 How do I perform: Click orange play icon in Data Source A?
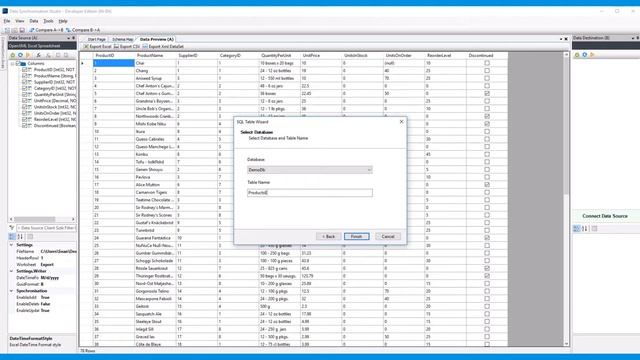tap(28, 55)
